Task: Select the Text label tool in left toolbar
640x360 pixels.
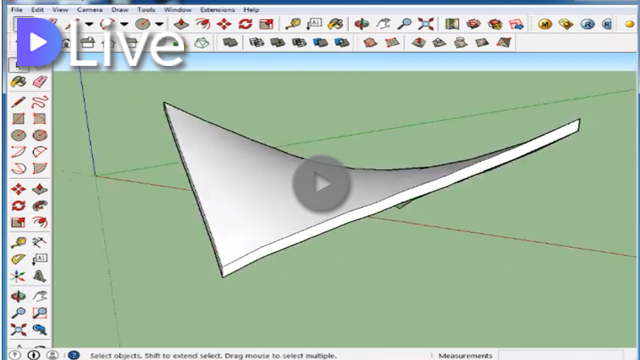Action: (40, 259)
